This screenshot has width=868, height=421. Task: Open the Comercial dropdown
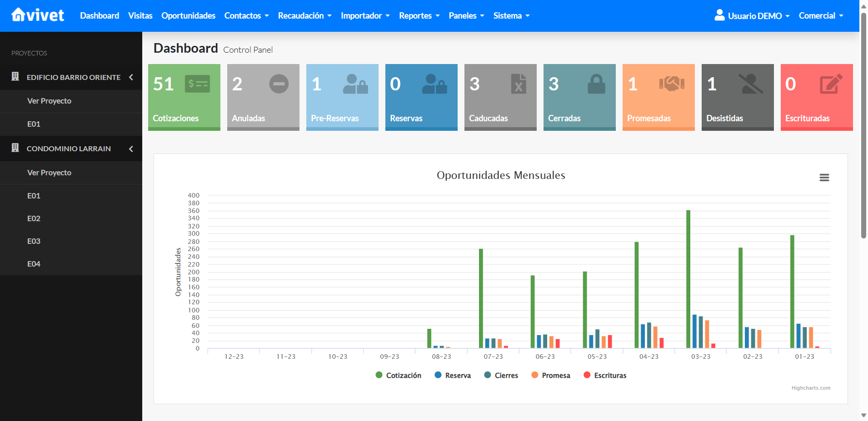[820, 15]
